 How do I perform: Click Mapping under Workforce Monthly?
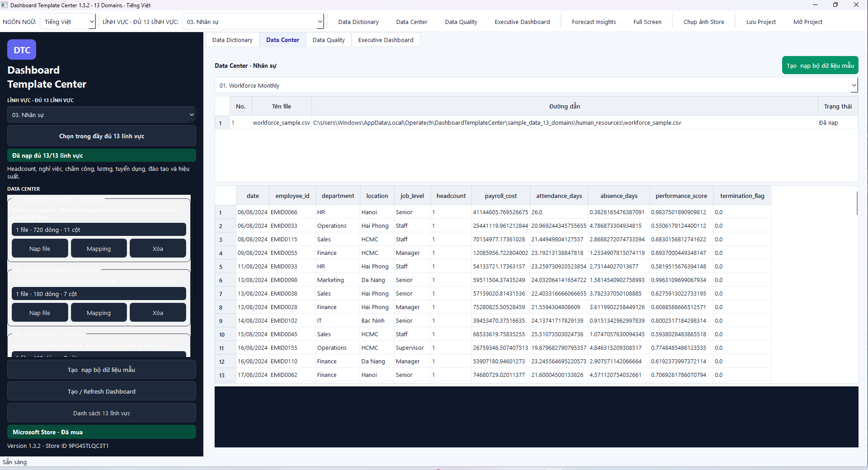click(99, 249)
